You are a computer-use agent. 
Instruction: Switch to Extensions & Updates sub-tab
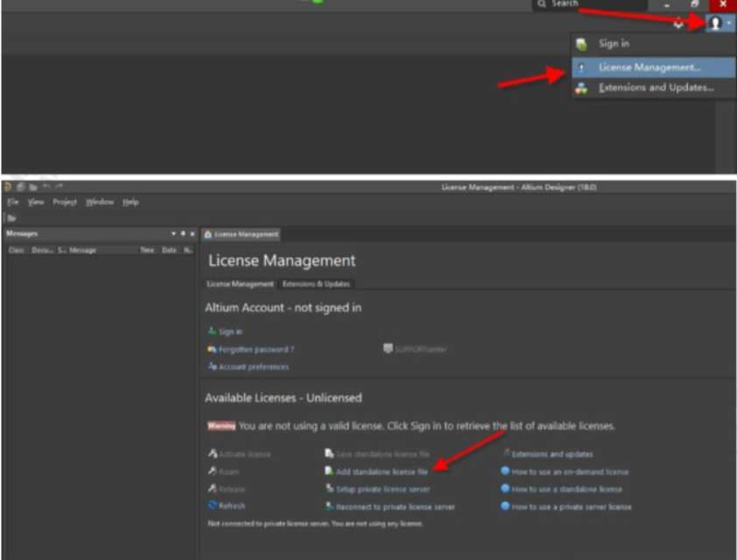[x=316, y=283]
